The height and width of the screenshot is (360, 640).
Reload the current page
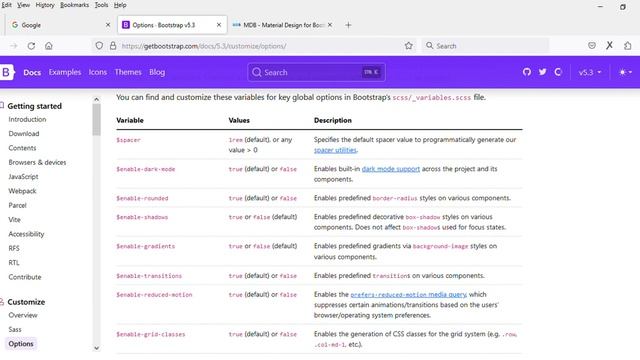pyautogui.click(x=31, y=46)
